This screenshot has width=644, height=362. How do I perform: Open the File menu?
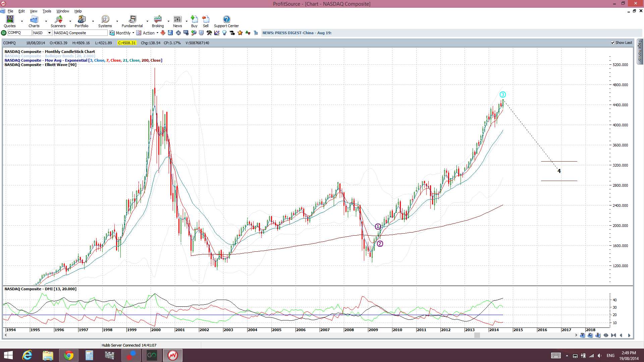click(10, 11)
